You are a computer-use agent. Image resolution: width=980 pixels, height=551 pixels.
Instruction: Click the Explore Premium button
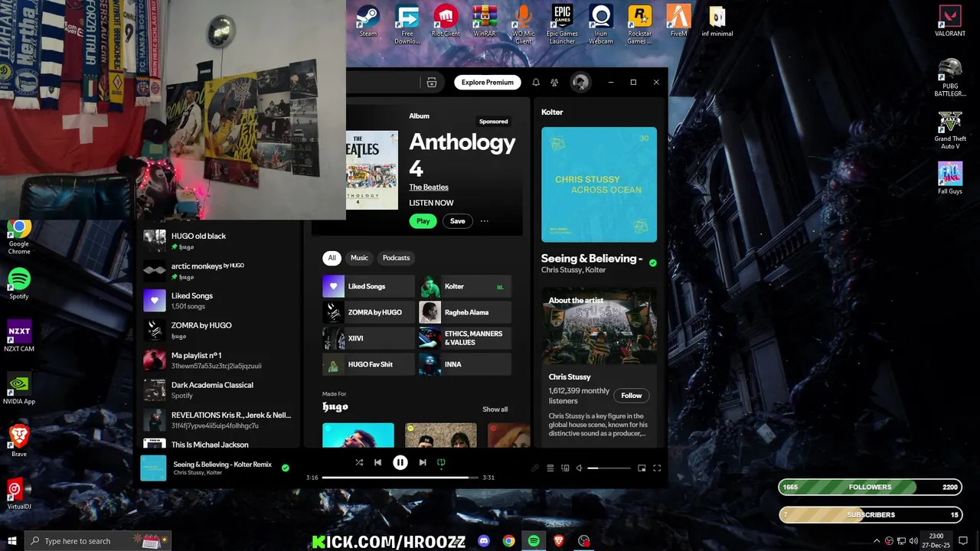487,83
